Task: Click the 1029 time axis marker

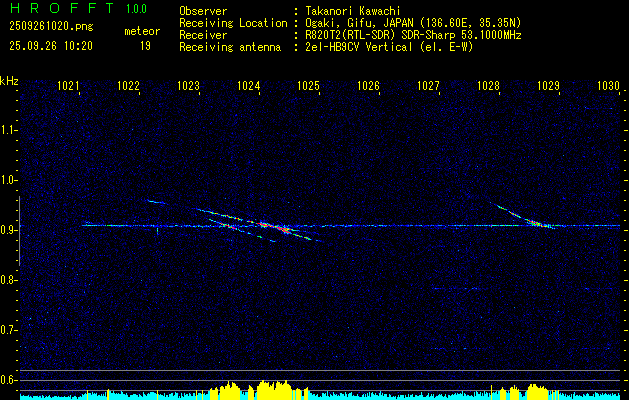Action: pos(548,86)
